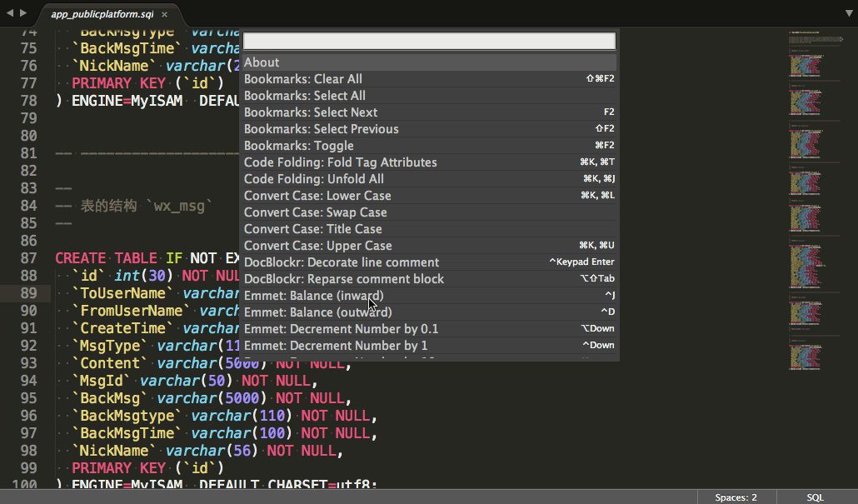This screenshot has width=858, height=504.
Task: Click CREATE keyword on line 87
Action: (81, 258)
